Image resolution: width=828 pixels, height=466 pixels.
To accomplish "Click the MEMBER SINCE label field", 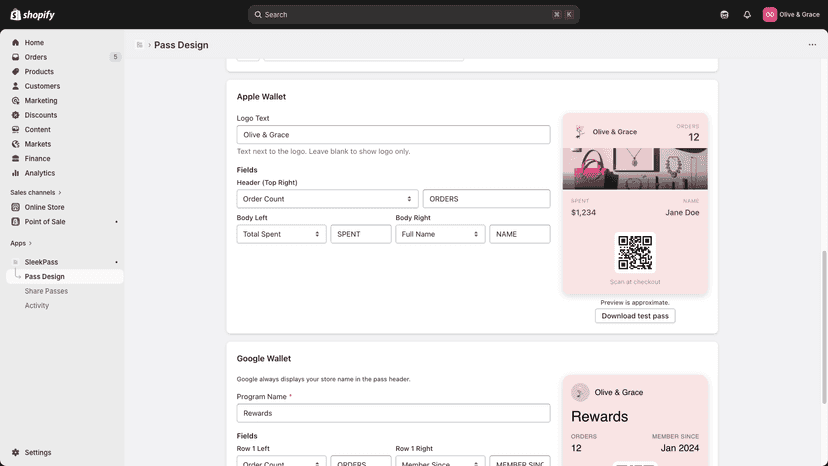I will point(520,461).
